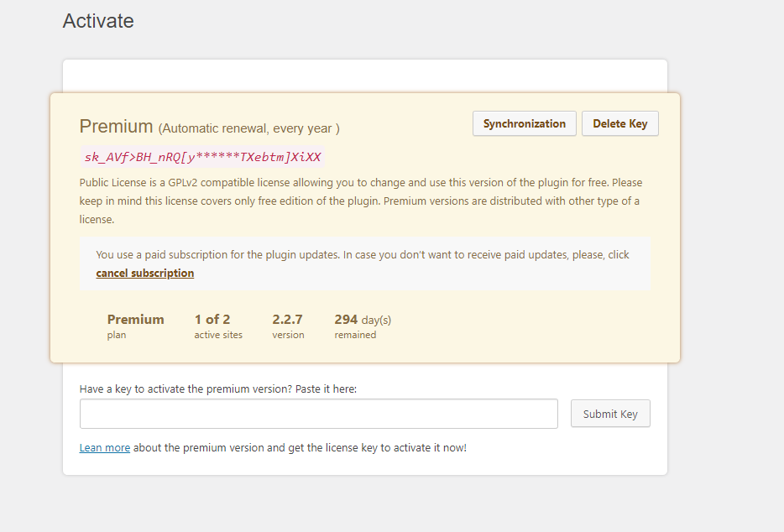Click the Premium license title
Image resolution: width=784 pixels, height=532 pixels.
point(116,127)
